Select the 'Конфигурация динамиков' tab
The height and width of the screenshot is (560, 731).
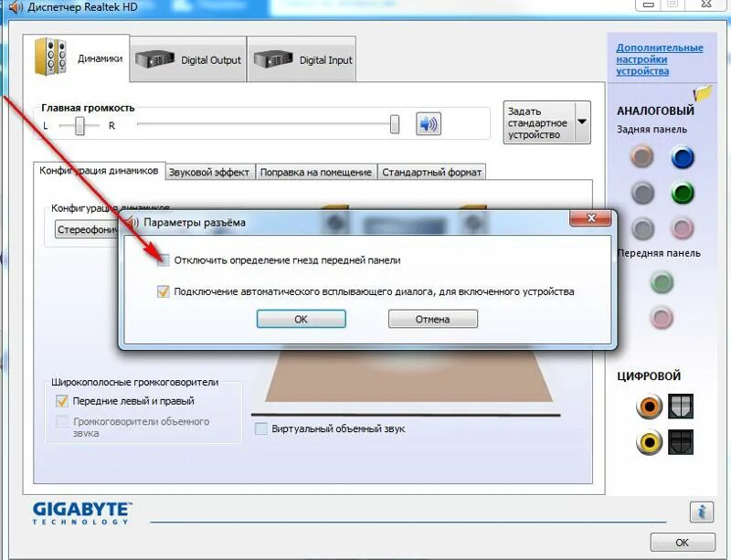coord(99,171)
